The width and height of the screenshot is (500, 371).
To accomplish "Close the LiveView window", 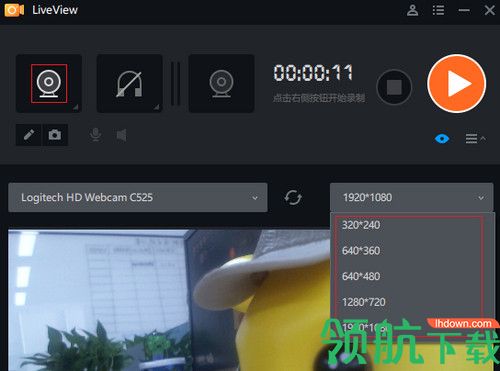I will (x=489, y=10).
